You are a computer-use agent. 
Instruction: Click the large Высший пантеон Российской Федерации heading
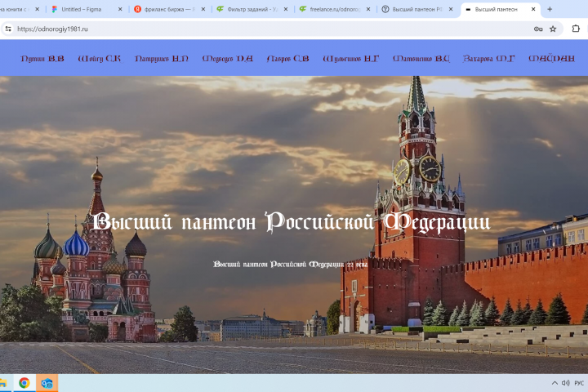coord(291,221)
